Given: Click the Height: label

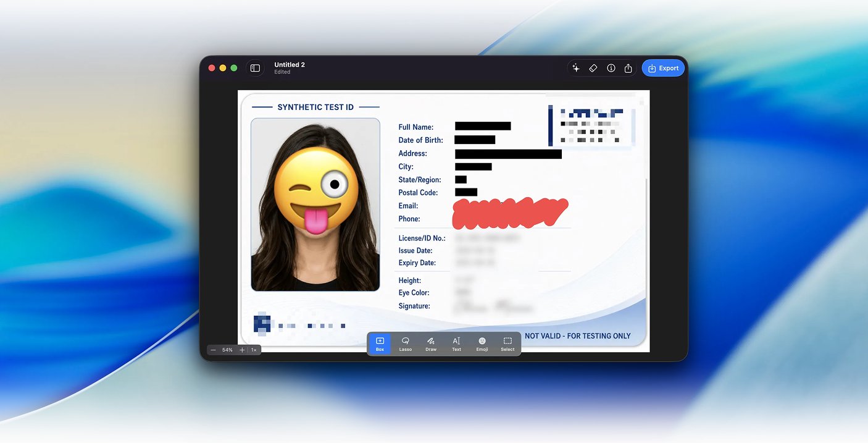Looking at the screenshot, I should coord(410,281).
